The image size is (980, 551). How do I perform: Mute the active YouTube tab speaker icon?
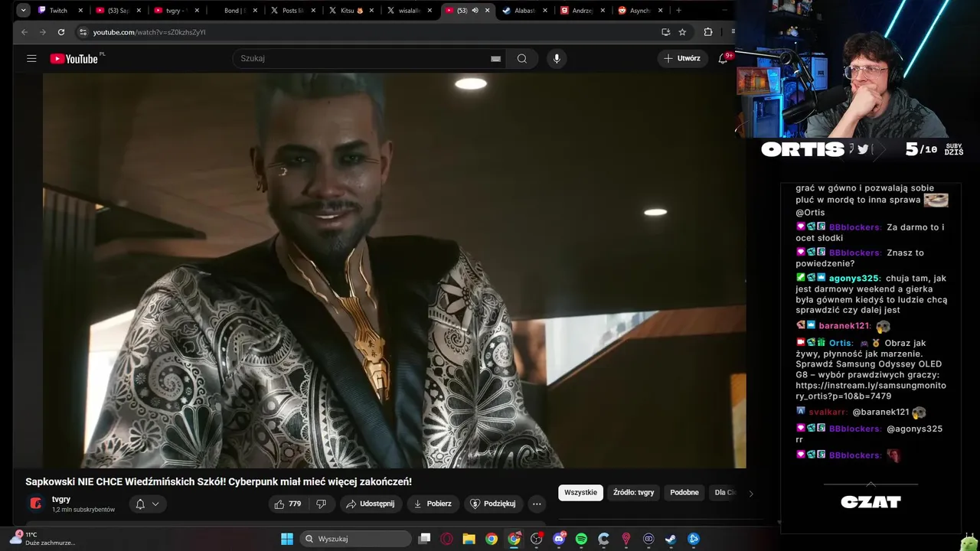click(475, 11)
